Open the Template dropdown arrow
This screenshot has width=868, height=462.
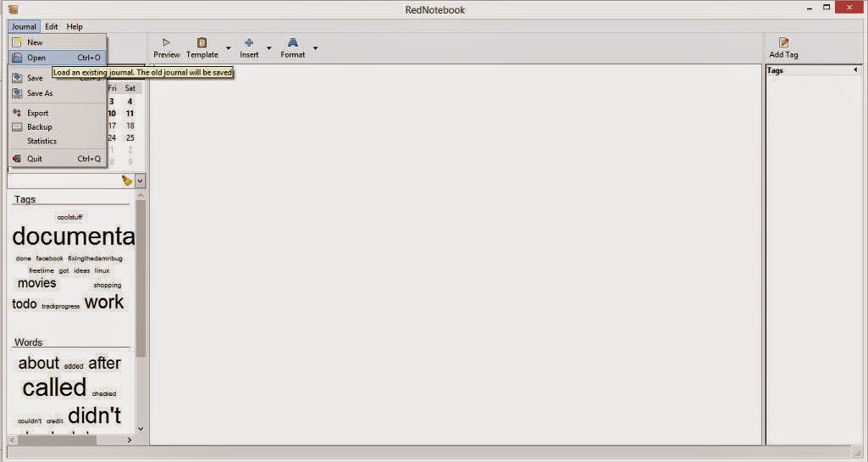tap(228, 48)
